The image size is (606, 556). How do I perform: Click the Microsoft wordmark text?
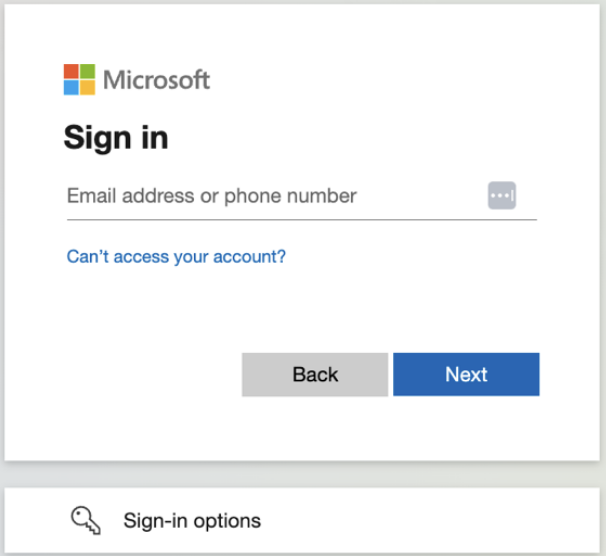[x=157, y=80]
